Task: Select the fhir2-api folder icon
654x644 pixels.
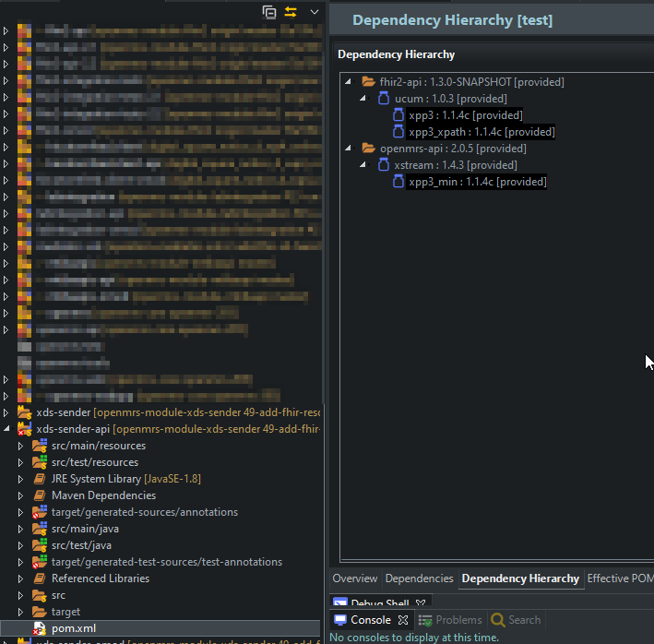Action: coord(368,81)
